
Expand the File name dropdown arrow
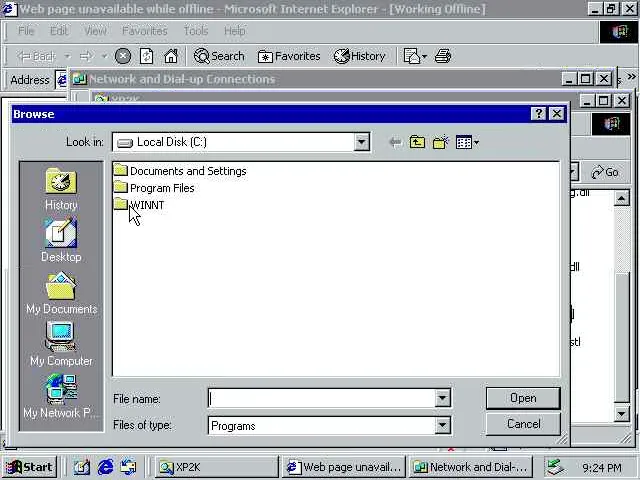click(x=442, y=398)
